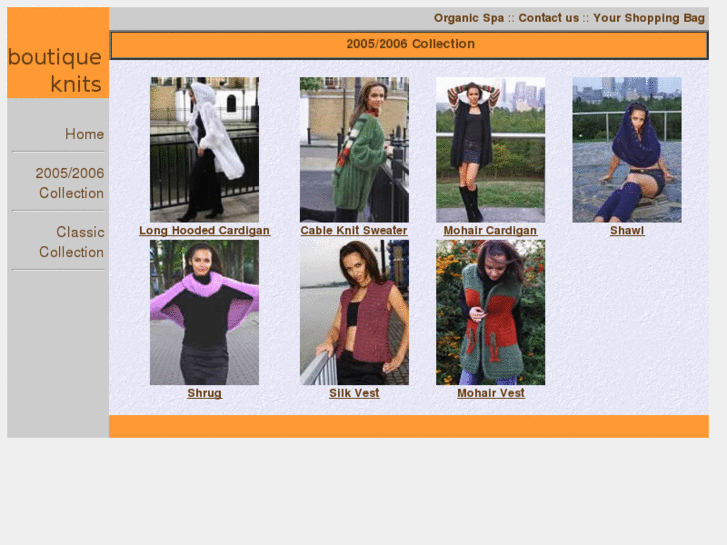Click the Mohair Cardigan text link
The image size is (727, 545).
(491, 231)
